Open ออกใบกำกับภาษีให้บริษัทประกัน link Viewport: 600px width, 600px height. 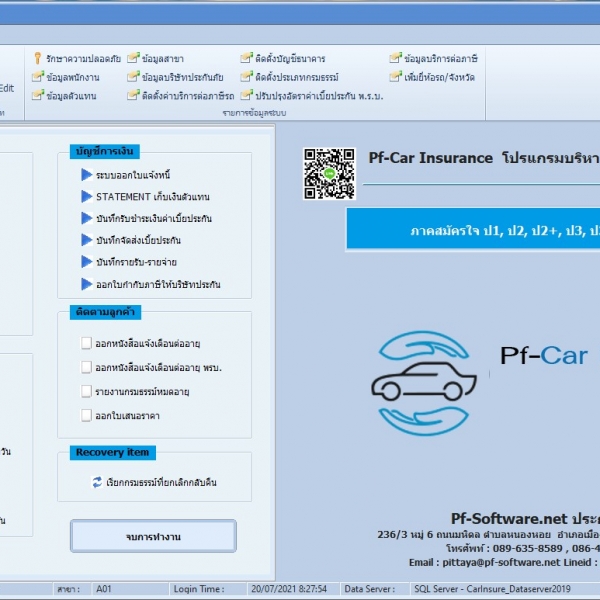158,284
